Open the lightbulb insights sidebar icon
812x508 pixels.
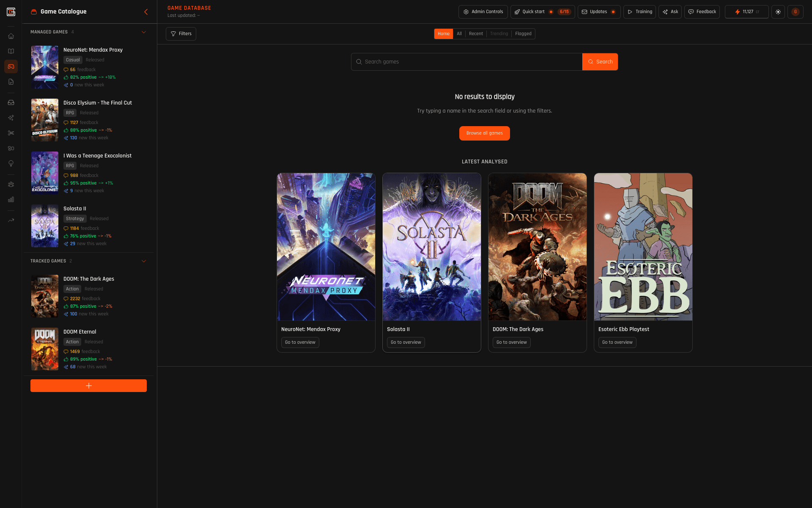point(11,163)
